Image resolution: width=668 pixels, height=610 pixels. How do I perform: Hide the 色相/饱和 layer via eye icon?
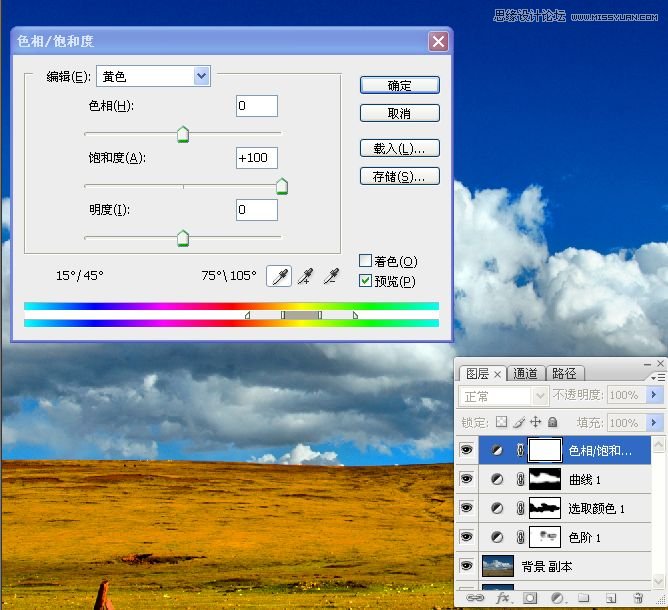466,450
